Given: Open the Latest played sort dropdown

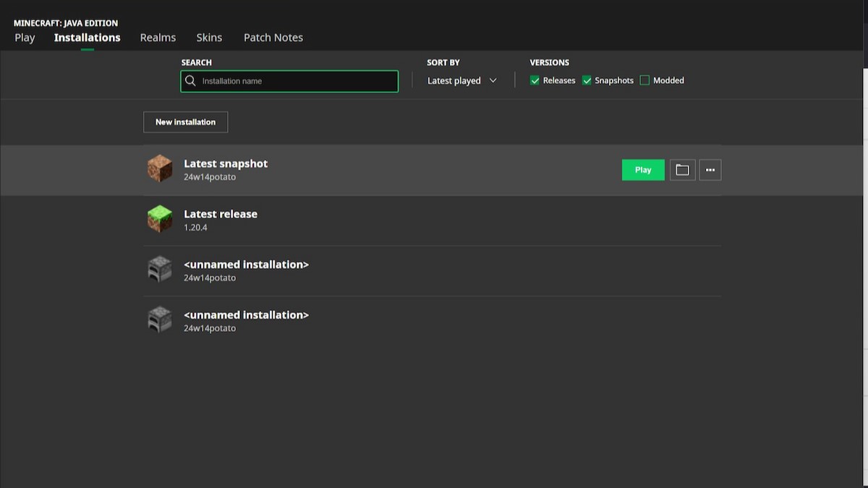Looking at the screenshot, I should [x=454, y=81].
